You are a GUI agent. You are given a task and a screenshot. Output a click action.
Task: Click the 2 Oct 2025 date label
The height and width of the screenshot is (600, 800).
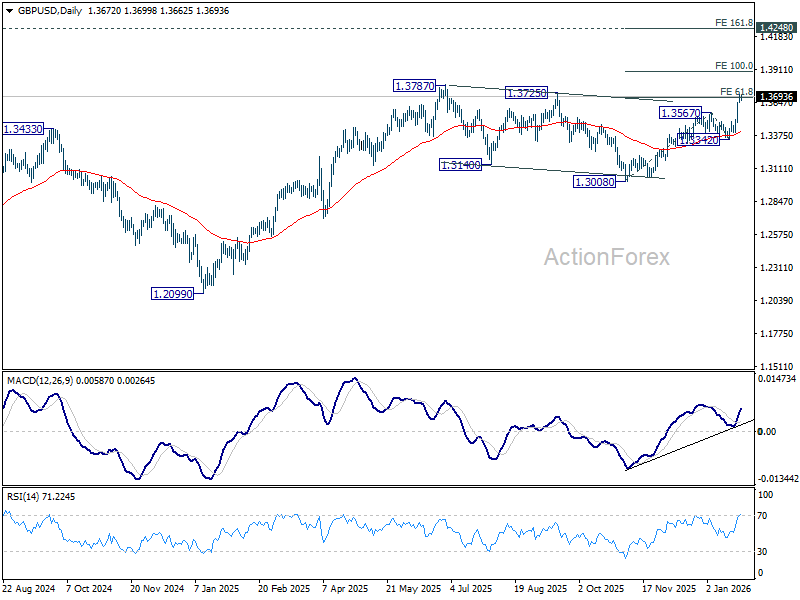601,588
